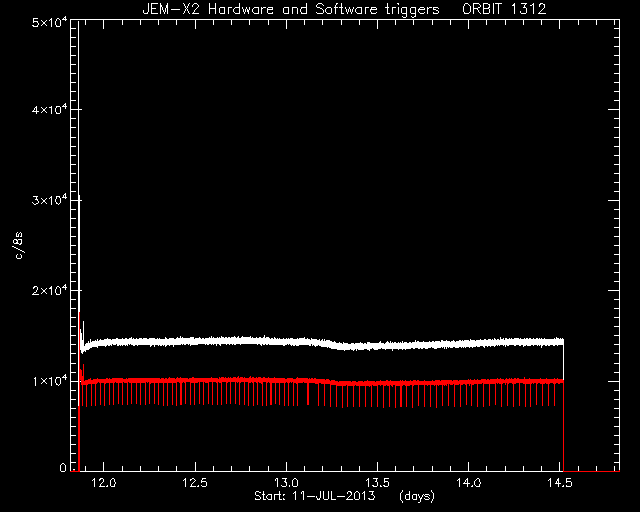640x512 pixels.
Task: Click the 5×10⁴ y-axis tick label
Action: [49, 22]
